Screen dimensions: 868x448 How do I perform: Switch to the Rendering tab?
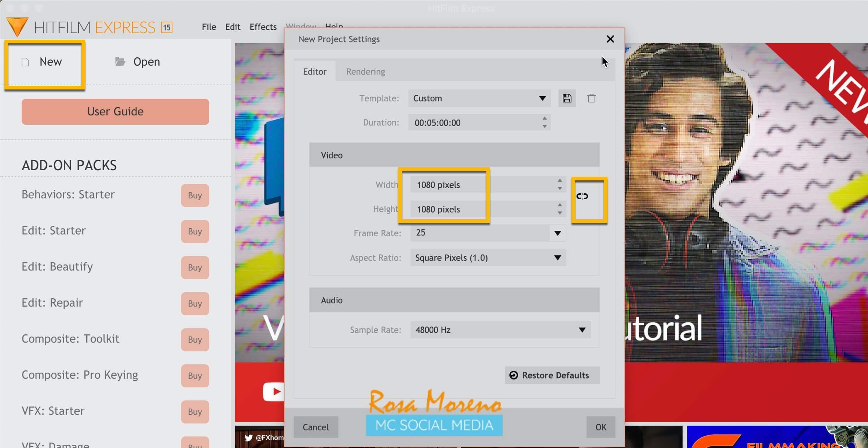(365, 71)
